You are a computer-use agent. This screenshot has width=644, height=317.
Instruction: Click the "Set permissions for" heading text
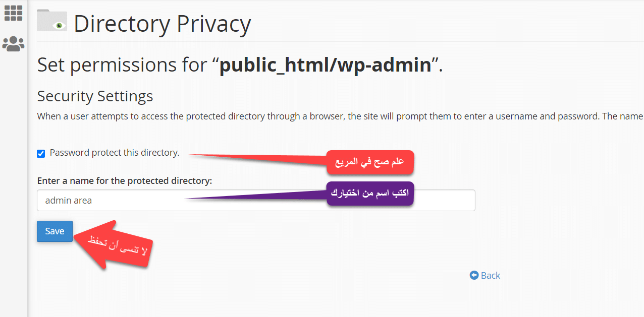(121, 65)
